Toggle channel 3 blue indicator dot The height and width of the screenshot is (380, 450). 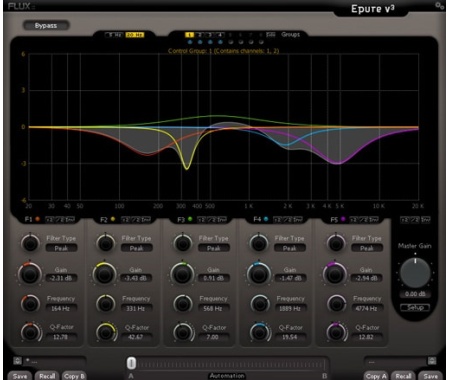pos(210,42)
